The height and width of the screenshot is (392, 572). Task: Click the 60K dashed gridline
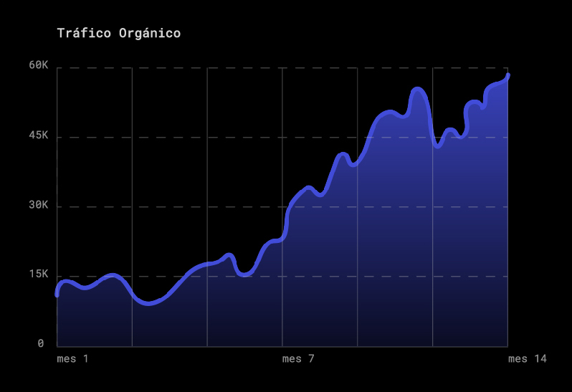pyautogui.click(x=282, y=68)
